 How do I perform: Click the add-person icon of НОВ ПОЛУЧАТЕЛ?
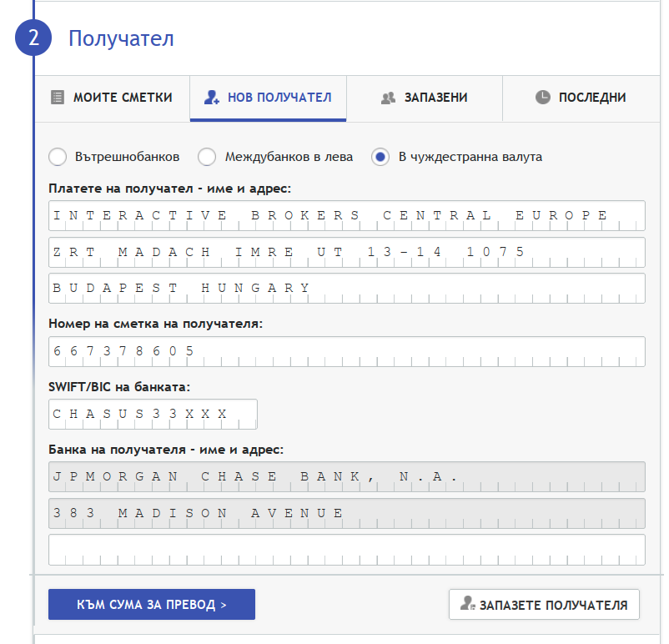pos(212,98)
